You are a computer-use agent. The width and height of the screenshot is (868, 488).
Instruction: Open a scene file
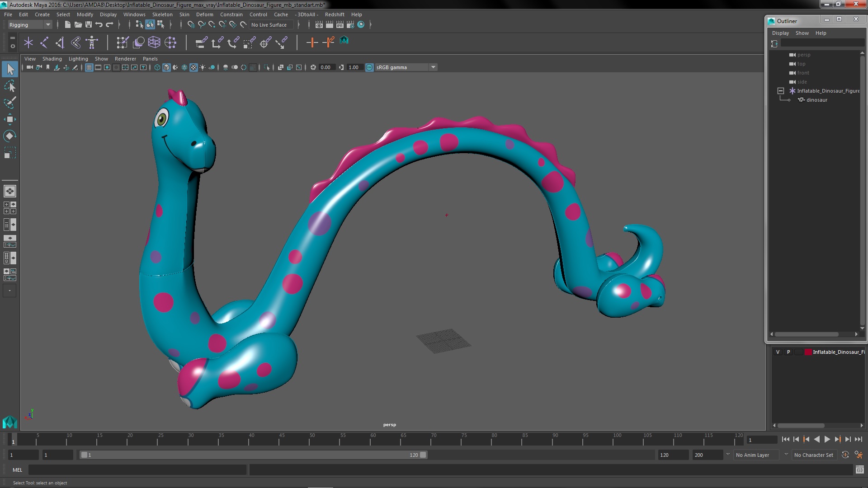pyautogui.click(x=78, y=25)
